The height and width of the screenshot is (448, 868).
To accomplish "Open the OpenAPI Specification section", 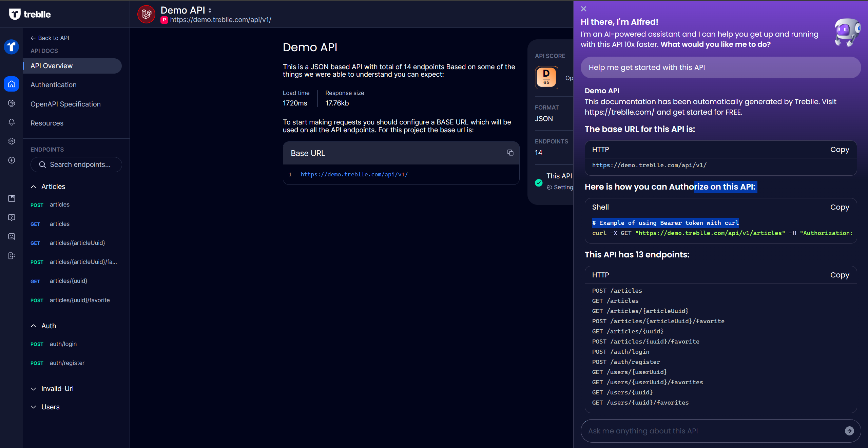I will click(x=65, y=104).
